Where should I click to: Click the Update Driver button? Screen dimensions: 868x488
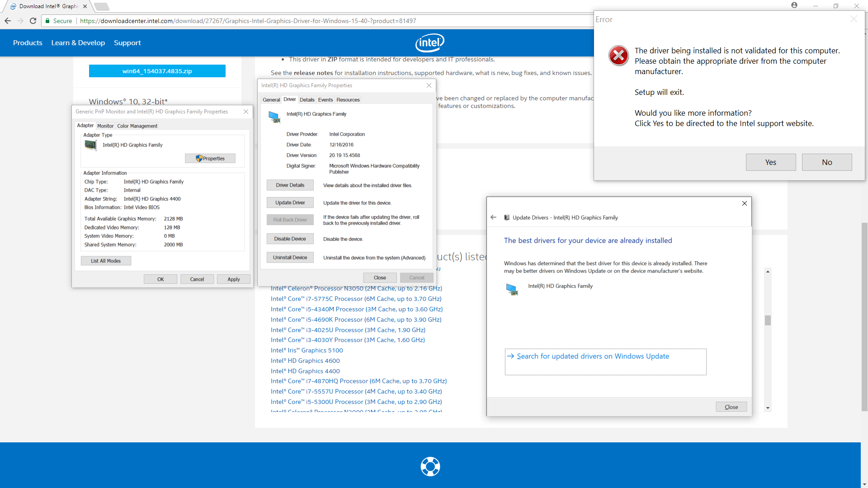tap(290, 203)
